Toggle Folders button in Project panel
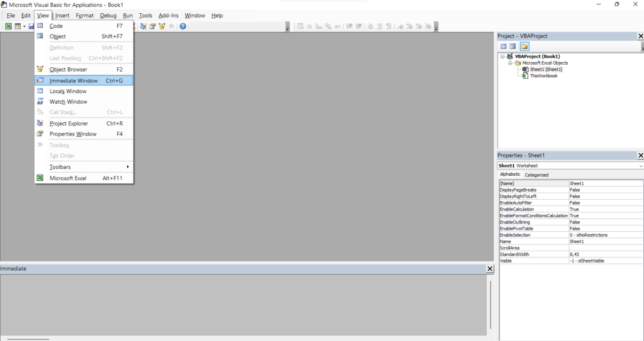Screen dimensions: 644x341 (525, 46)
